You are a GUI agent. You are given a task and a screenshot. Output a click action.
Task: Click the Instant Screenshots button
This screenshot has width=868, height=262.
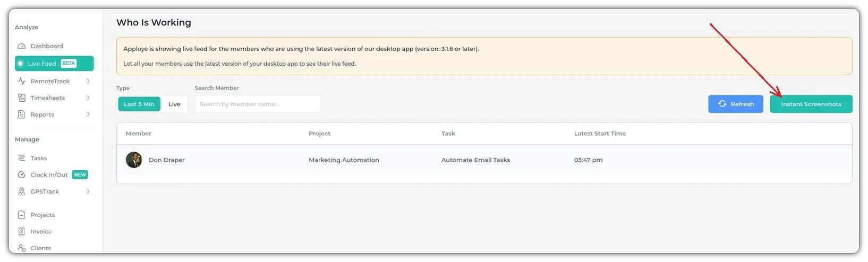811,104
